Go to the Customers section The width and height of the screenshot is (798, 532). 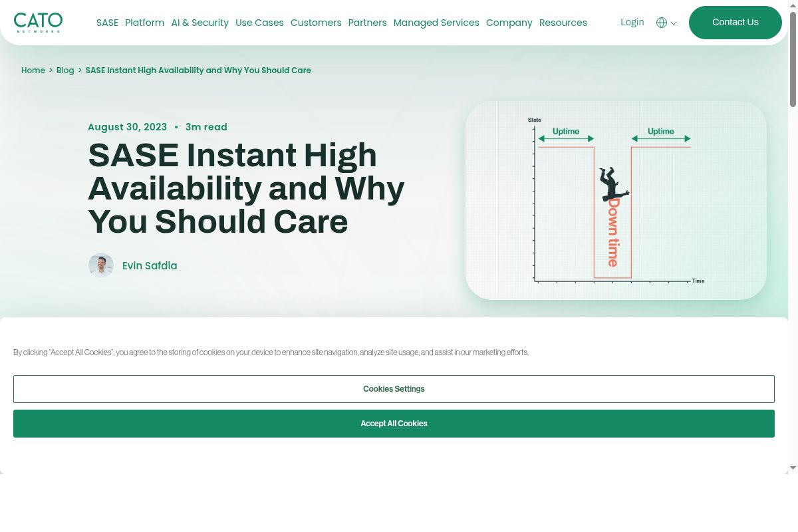316,23
